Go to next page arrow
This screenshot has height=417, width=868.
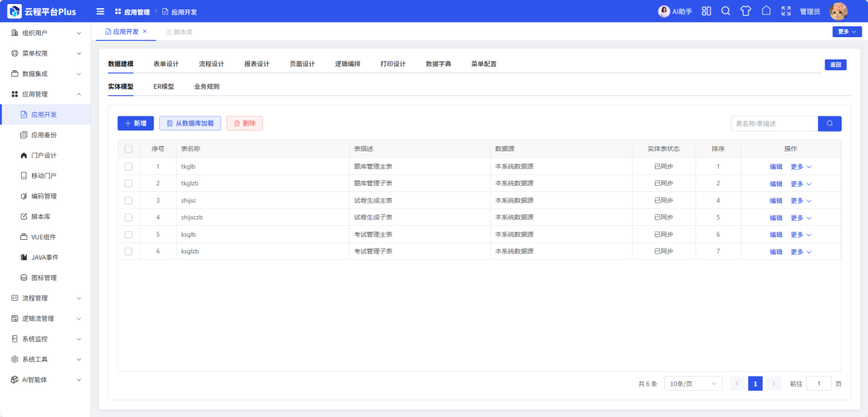(773, 384)
